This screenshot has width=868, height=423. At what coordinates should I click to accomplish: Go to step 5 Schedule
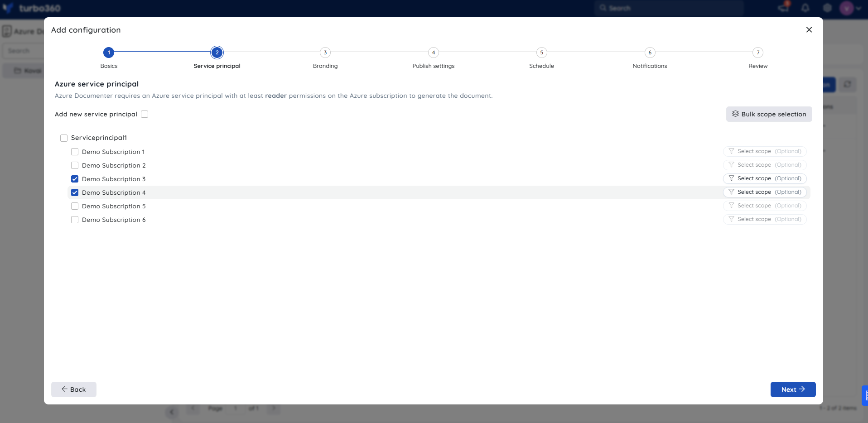[x=542, y=53]
